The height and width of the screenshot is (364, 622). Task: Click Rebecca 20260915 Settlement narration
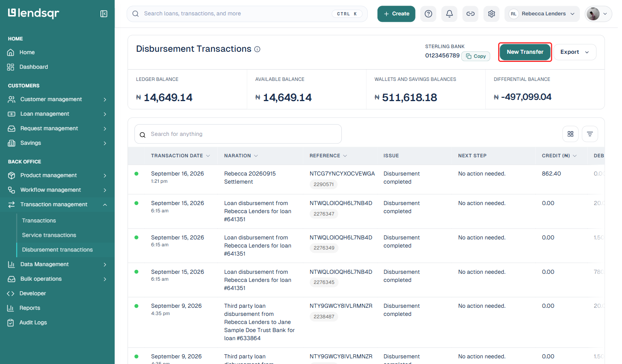pyautogui.click(x=250, y=178)
